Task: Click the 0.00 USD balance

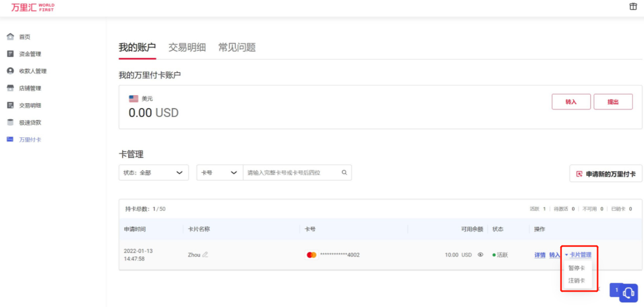Action: [x=153, y=113]
